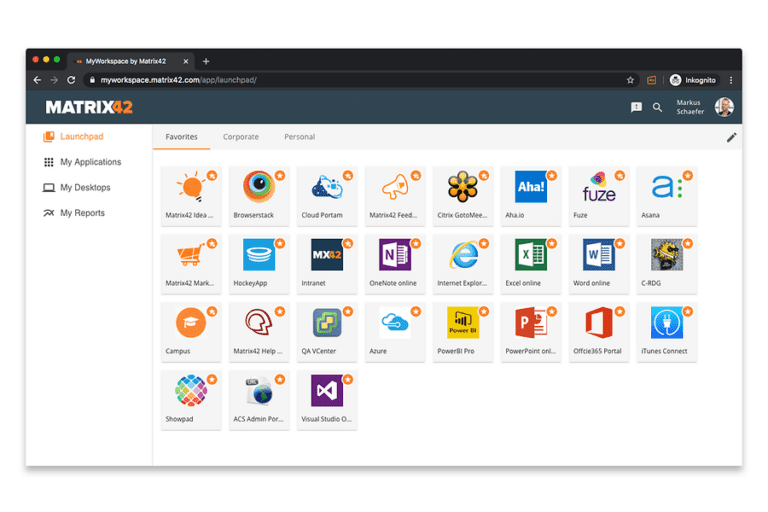Toggle the favorite star on iTunes Connect
768x512 pixels.
tap(688, 312)
